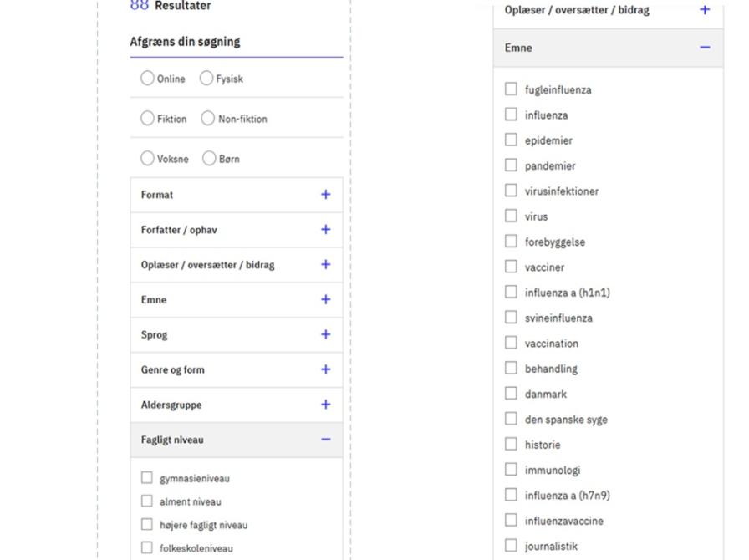Click plus icon for Genre og form

325,369
